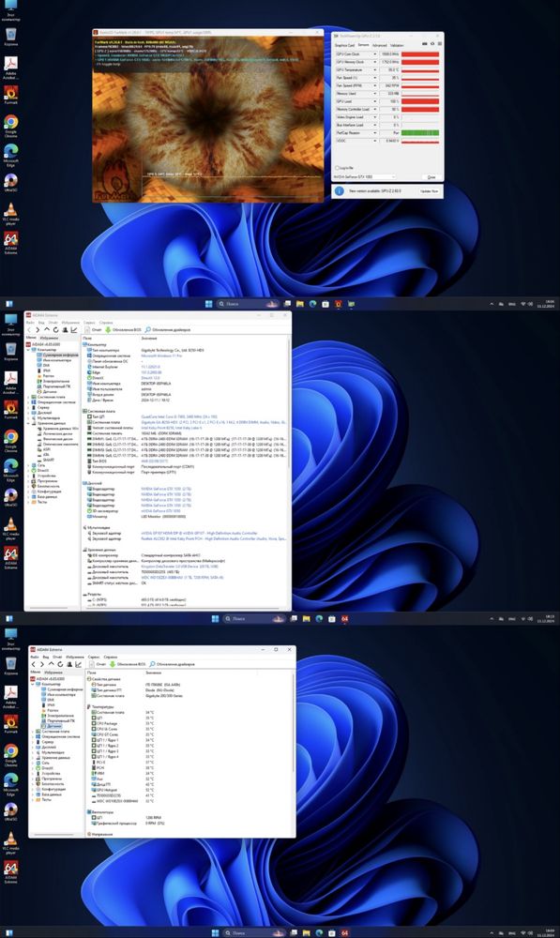Click the GPU-Z refresh icon
The image size is (560, 938).
[432, 44]
